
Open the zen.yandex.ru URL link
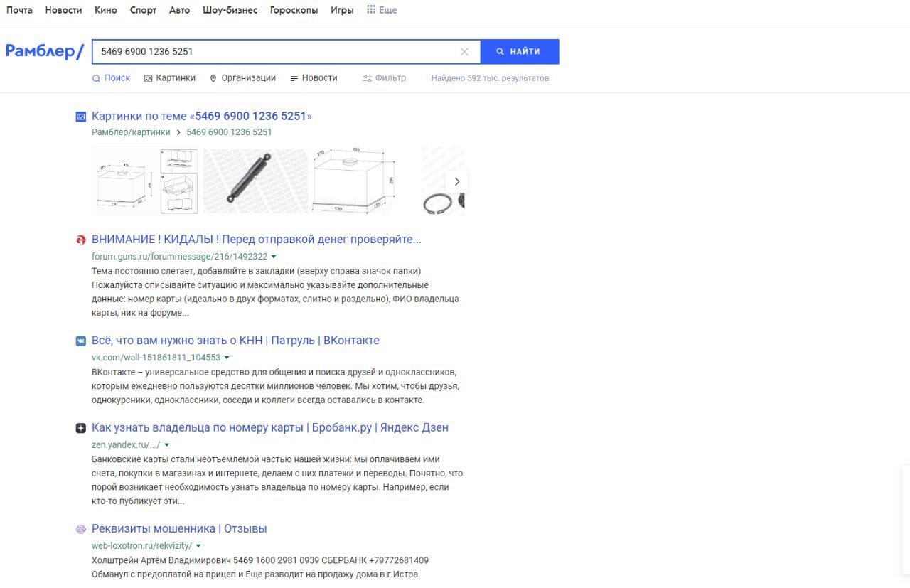tap(126, 445)
